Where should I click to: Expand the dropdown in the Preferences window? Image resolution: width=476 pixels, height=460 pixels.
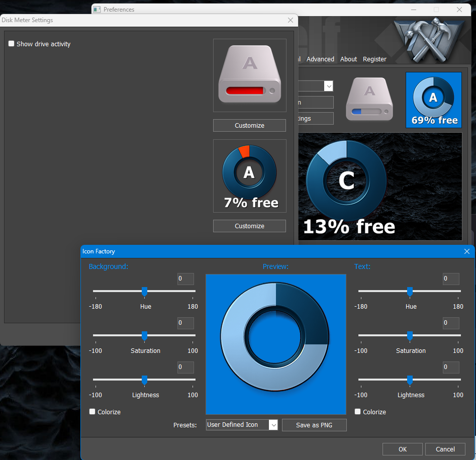329,86
